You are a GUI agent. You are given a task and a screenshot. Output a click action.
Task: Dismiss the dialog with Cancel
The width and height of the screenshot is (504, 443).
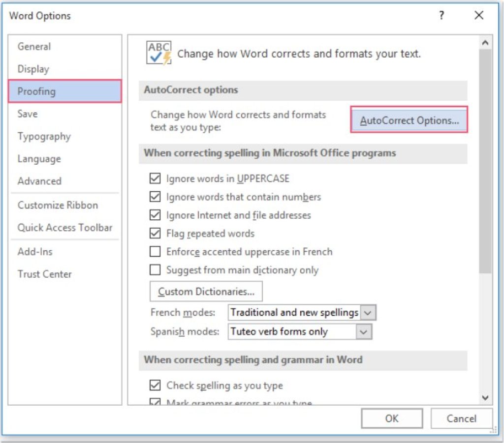point(461,418)
